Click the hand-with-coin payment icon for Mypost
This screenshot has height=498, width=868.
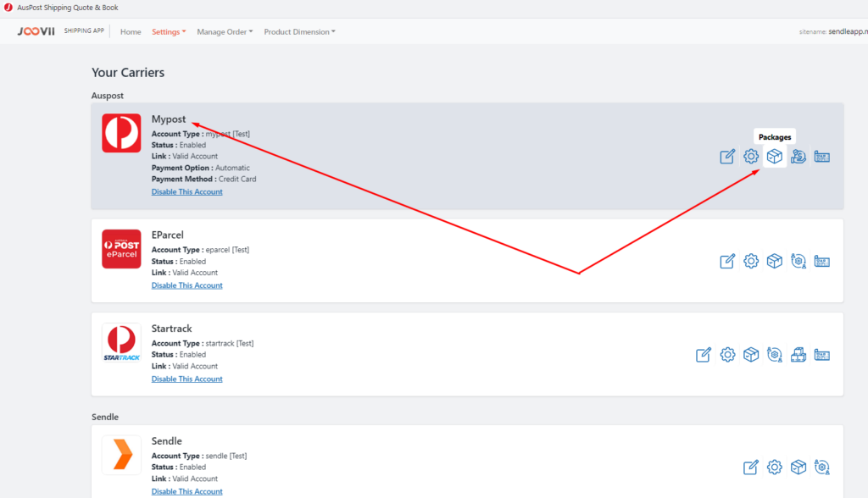click(x=798, y=157)
